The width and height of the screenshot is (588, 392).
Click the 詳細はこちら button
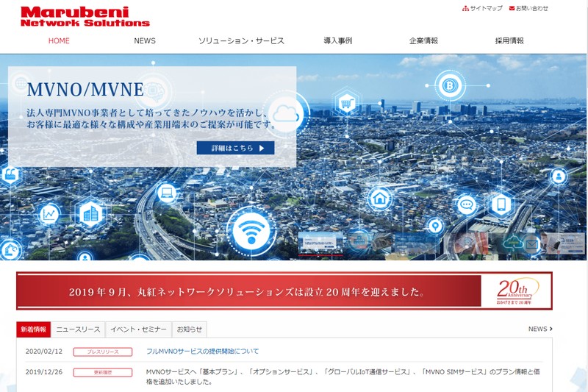coord(235,148)
